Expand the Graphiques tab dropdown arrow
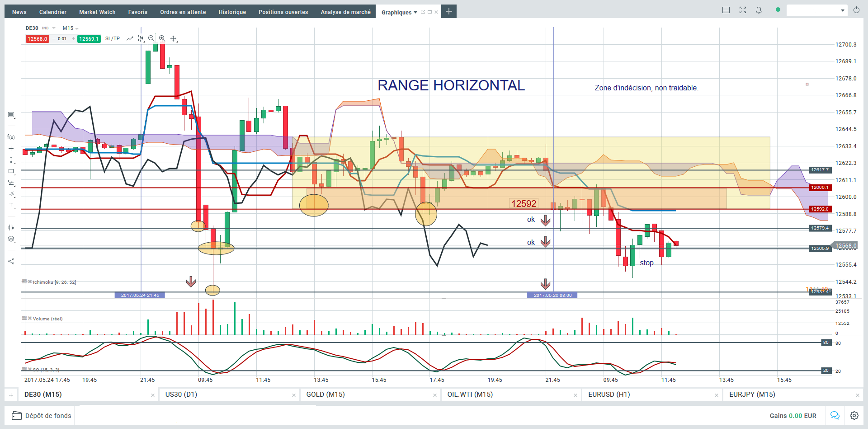Image resolution: width=868 pixels, height=446 pixels. coord(415,12)
